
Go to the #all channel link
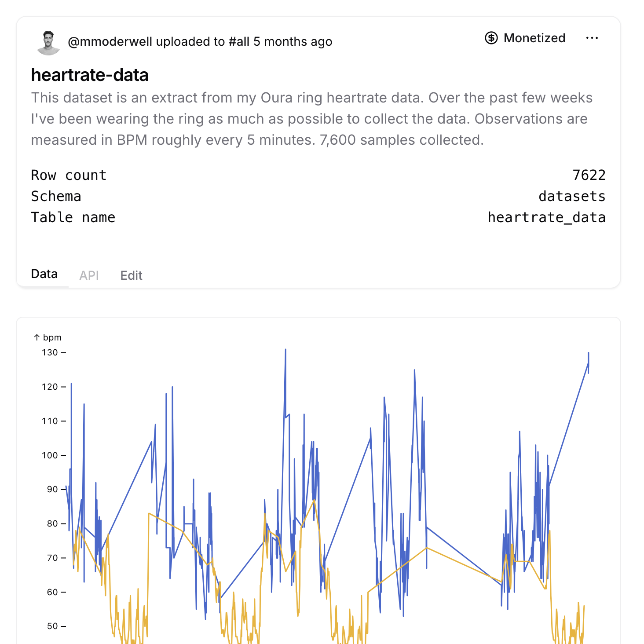tap(239, 42)
